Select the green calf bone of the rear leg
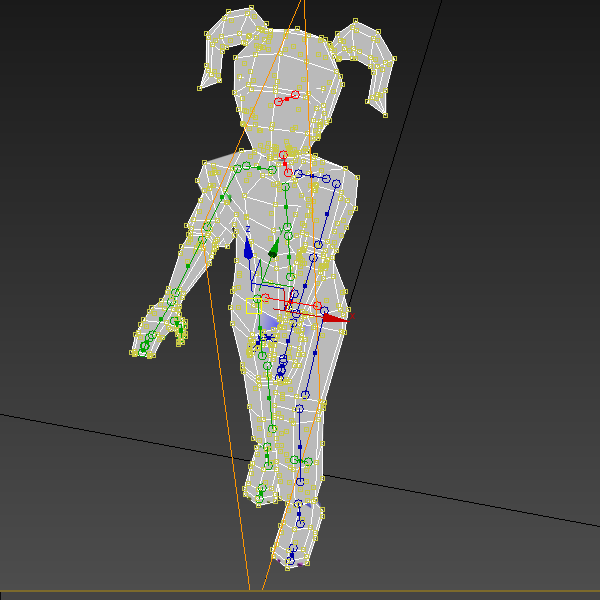Image resolution: width=600 pixels, height=600 pixels. (x=269, y=398)
